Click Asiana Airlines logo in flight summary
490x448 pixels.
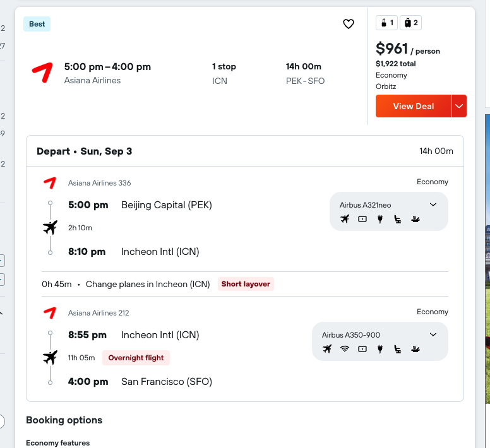coord(42,73)
